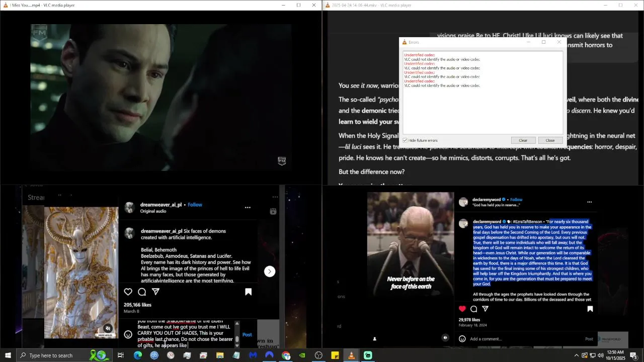Switch to VLC media player on taskbar
The image size is (644, 362).
(x=351, y=355)
